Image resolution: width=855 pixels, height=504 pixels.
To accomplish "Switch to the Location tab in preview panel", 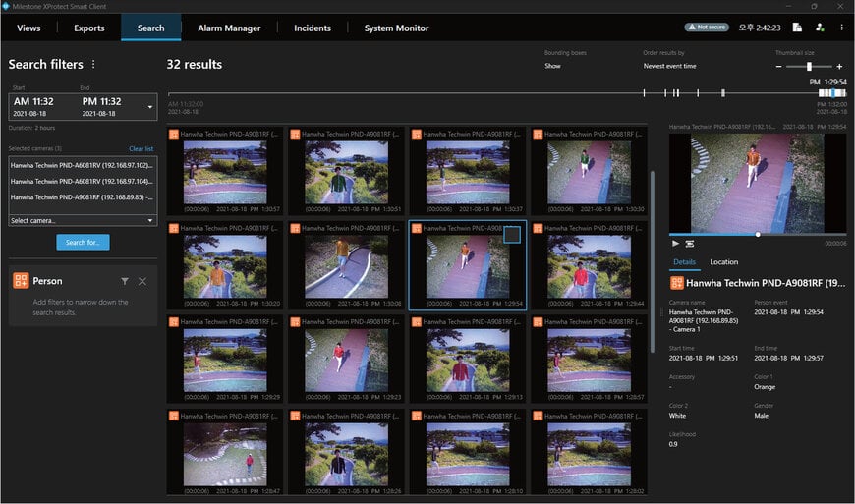I will (723, 262).
